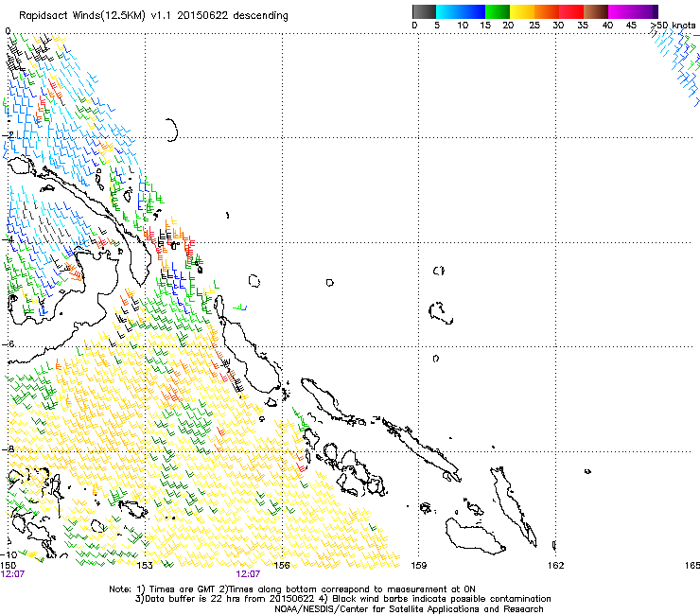This screenshot has height=615, width=700.
Task: Click the orange 25-30 knots color swatch
Action: [547, 11]
